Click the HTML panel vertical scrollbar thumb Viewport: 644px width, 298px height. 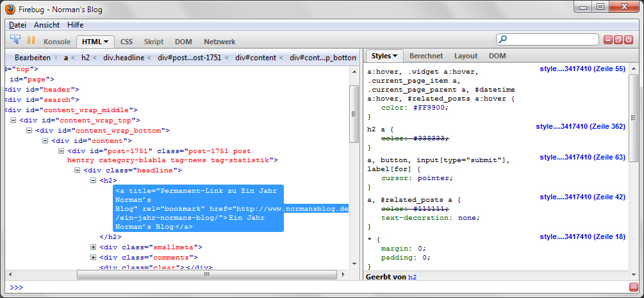(x=354, y=114)
